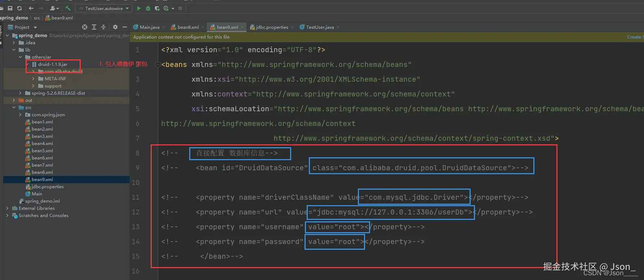Select druid-1.1.9.jar in project tree
This screenshot has width=644, height=280.
(53, 64)
